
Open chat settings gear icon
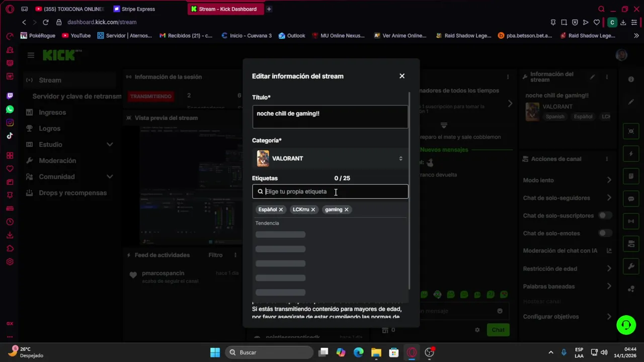point(477,330)
